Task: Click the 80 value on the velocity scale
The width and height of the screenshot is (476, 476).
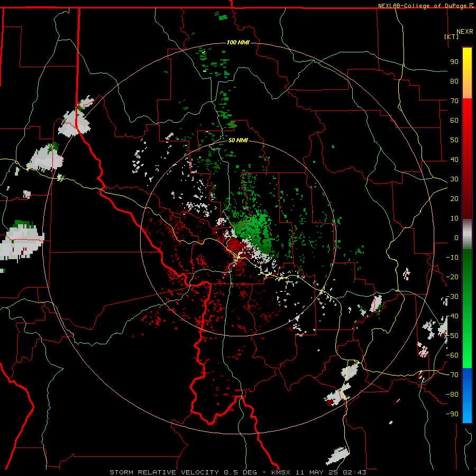Action: tap(454, 81)
